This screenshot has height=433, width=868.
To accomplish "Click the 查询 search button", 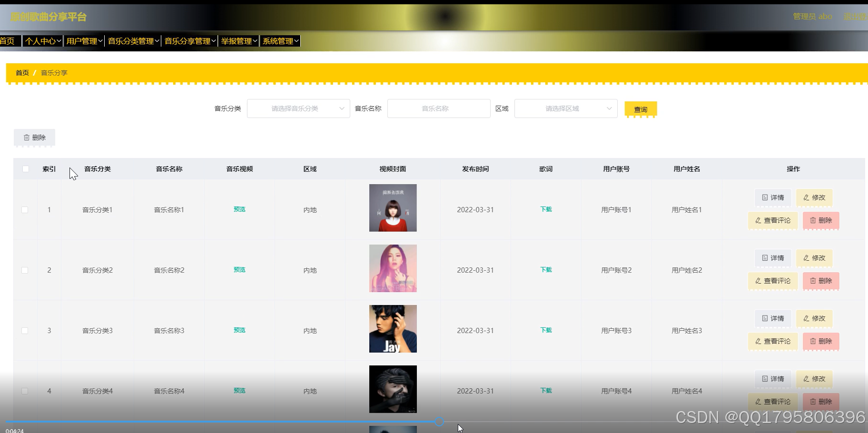I will 641,109.
